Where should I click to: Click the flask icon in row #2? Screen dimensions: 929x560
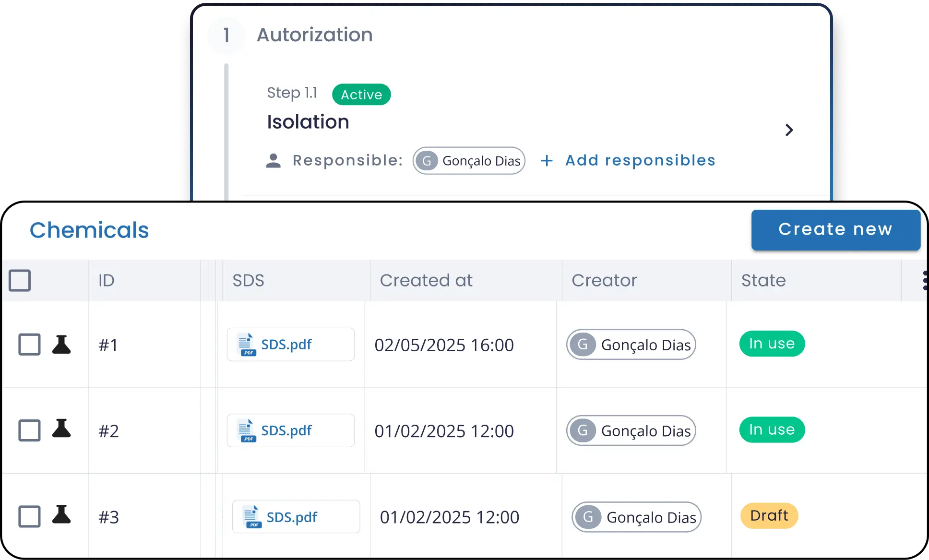[61, 429]
